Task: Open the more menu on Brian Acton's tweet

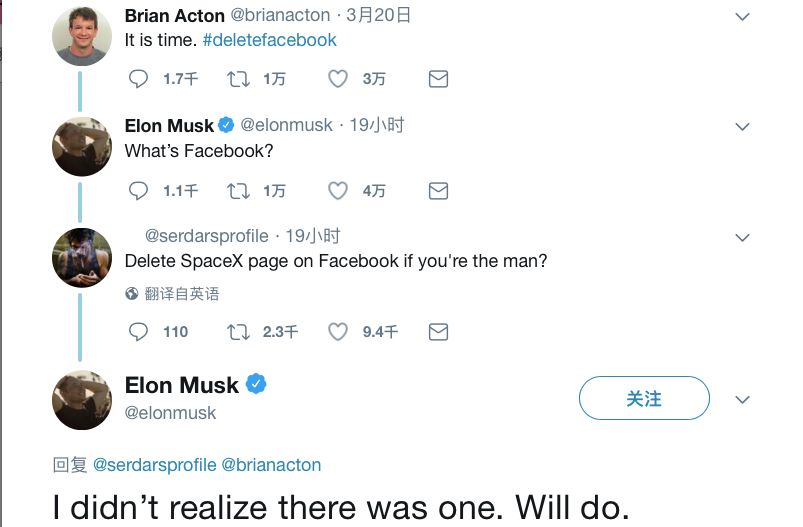Action: [x=742, y=17]
